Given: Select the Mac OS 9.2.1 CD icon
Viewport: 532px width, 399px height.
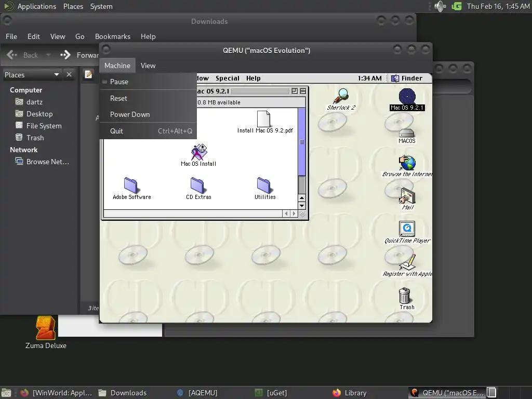Looking at the screenshot, I should 407,96.
